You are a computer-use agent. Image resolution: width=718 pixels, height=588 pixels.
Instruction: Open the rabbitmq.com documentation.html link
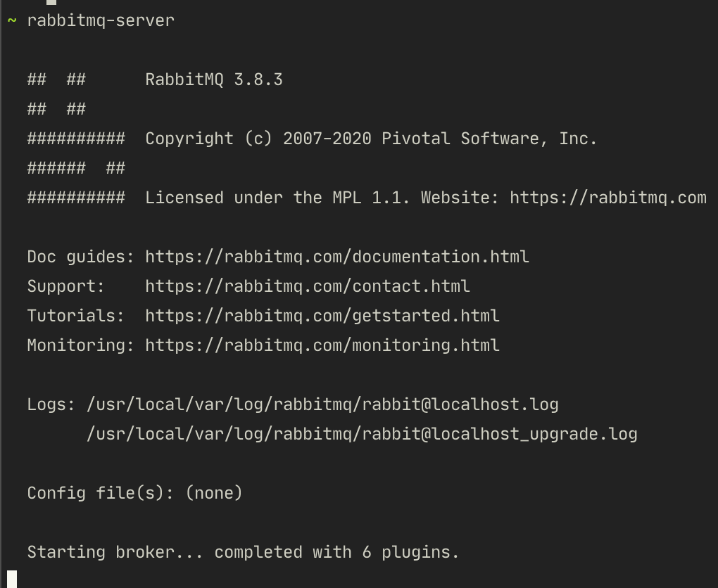tap(337, 257)
